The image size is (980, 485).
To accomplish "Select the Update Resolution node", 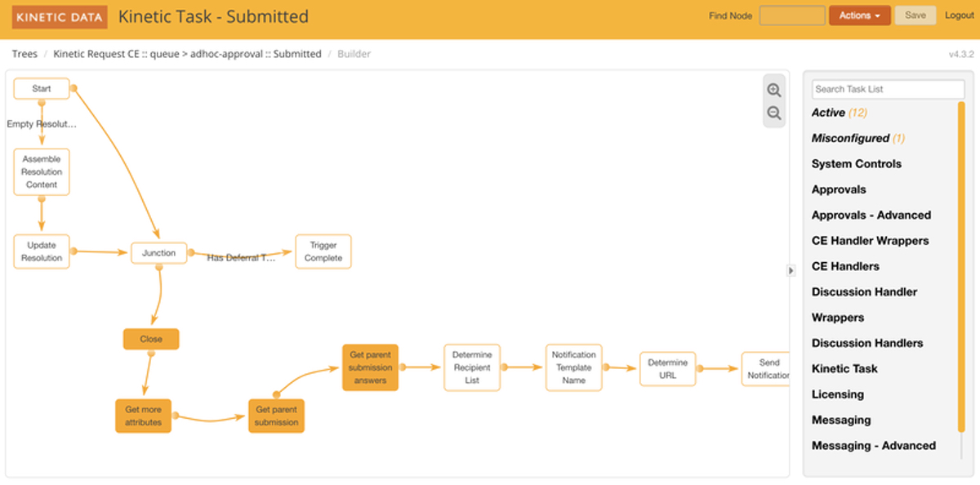I will [x=42, y=251].
